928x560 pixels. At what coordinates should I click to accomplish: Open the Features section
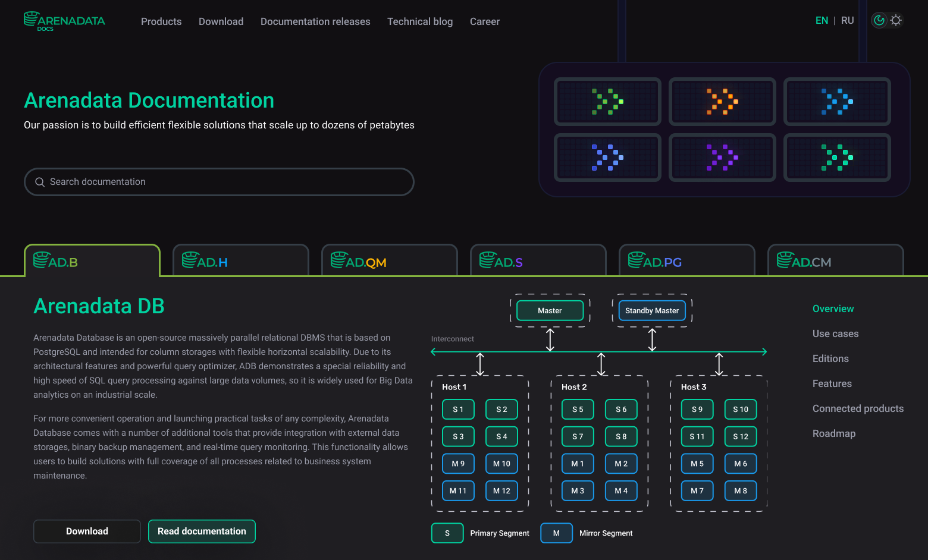pos(832,383)
